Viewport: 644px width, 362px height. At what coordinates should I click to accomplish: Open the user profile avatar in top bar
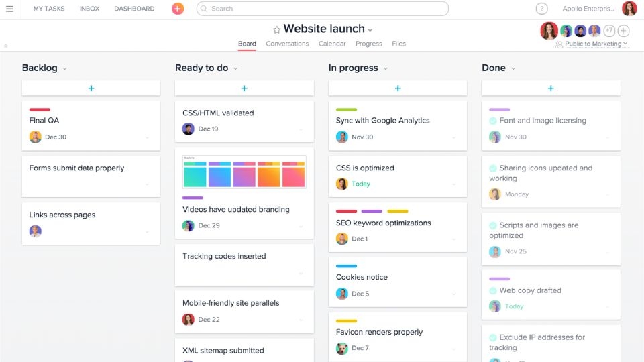629,9
